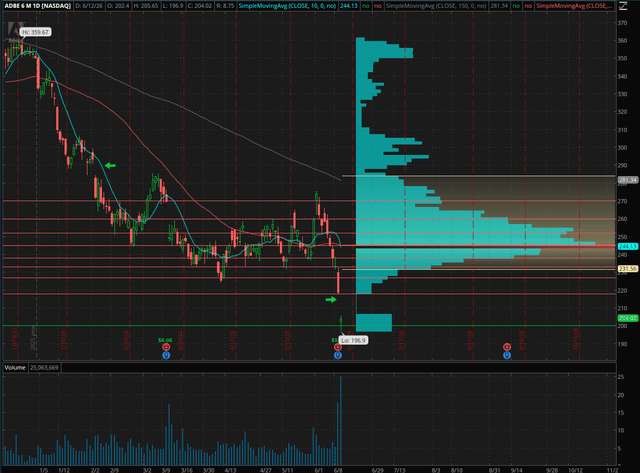Image resolution: width=640 pixels, height=473 pixels.
Task: Select the tallest volume bar near 6/8
Action: (340, 420)
